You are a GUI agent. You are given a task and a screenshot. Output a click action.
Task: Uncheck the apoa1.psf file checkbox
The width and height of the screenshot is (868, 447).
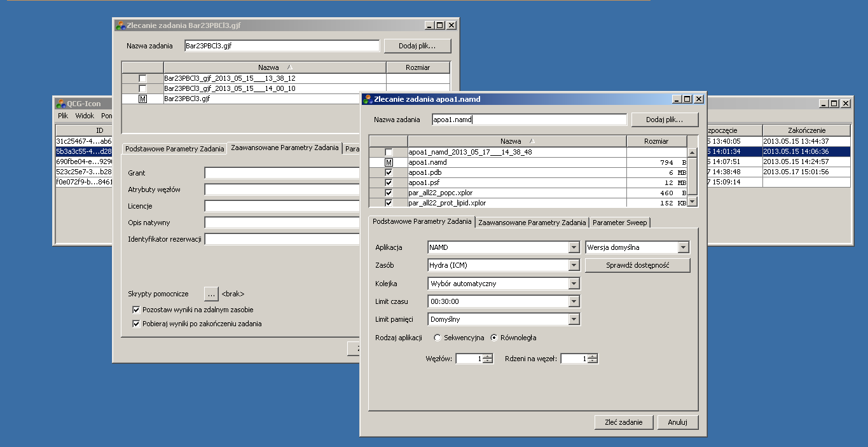tap(389, 183)
